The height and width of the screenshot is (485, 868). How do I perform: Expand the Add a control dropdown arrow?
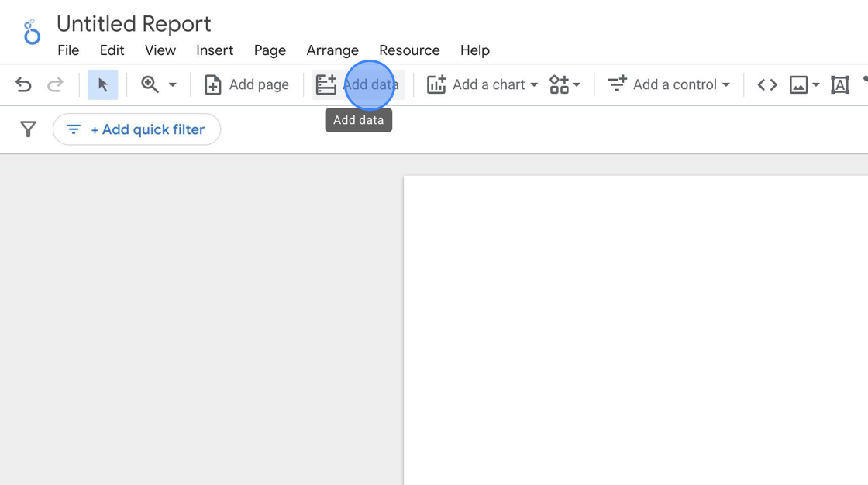(x=725, y=84)
